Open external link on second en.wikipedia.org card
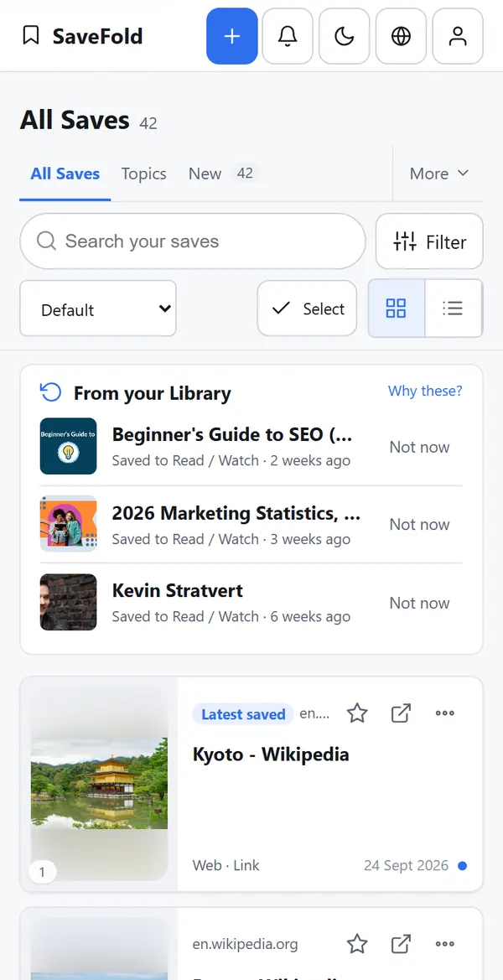Screen dimensions: 503x980 tap(402, 944)
